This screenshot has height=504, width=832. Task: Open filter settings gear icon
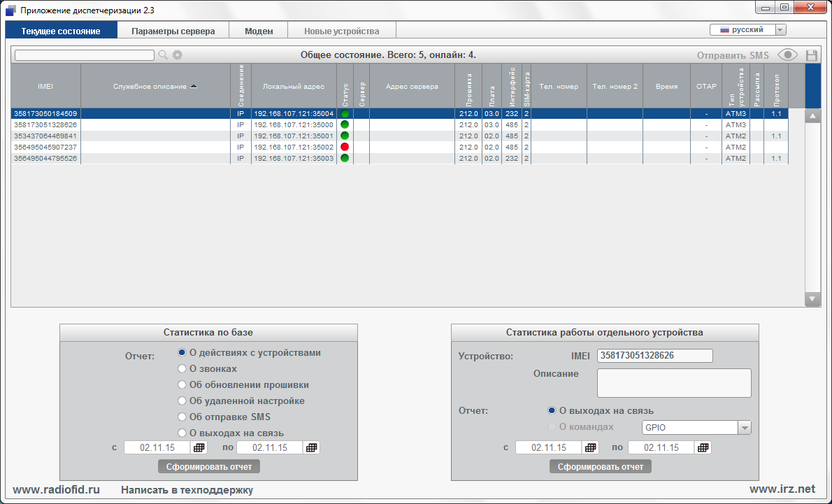click(x=178, y=55)
